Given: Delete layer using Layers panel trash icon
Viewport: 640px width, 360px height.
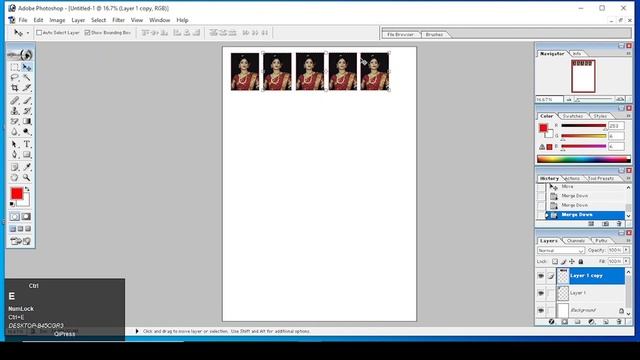Looking at the screenshot, I should [x=619, y=322].
